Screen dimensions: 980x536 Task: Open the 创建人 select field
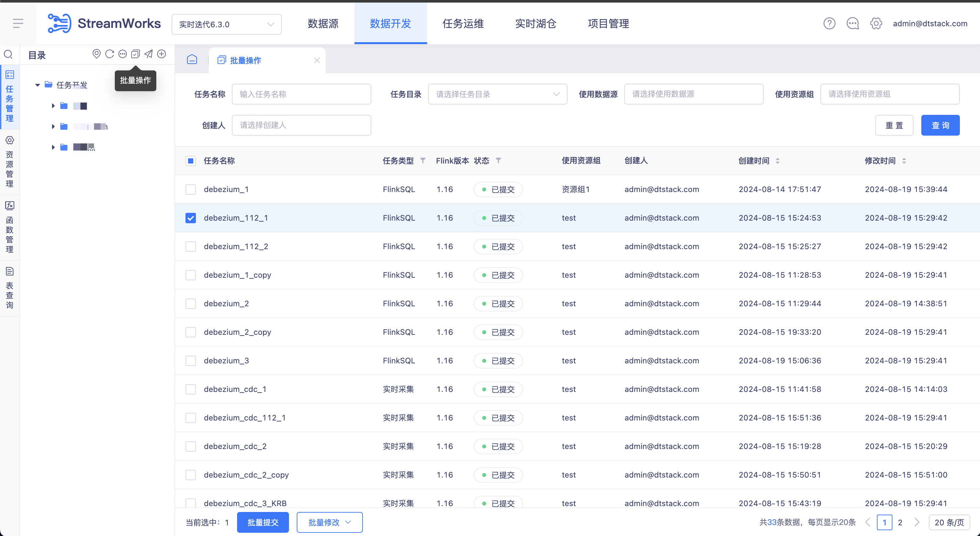point(301,125)
